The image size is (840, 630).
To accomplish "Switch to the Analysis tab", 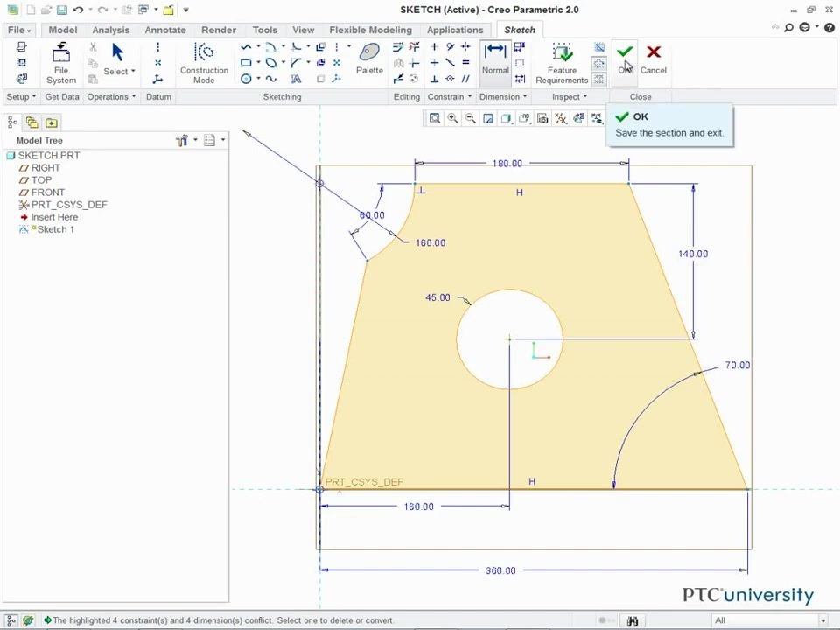I will tap(111, 30).
